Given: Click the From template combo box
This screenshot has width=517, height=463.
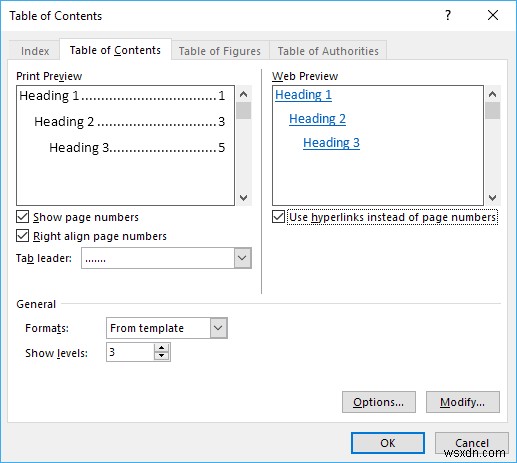Looking at the screenshot, I should coord(167,328).
